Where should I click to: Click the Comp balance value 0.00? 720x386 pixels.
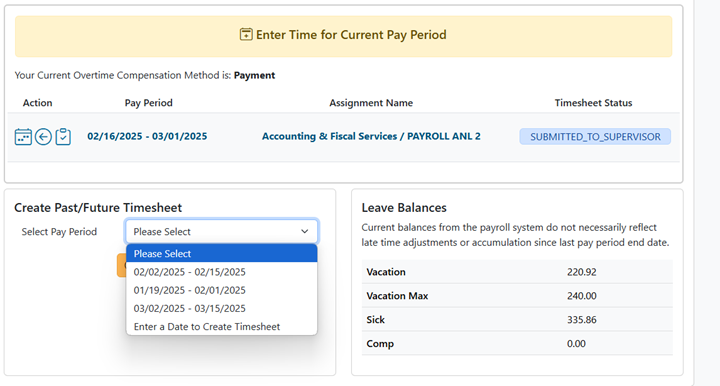(x=576, y=343)
